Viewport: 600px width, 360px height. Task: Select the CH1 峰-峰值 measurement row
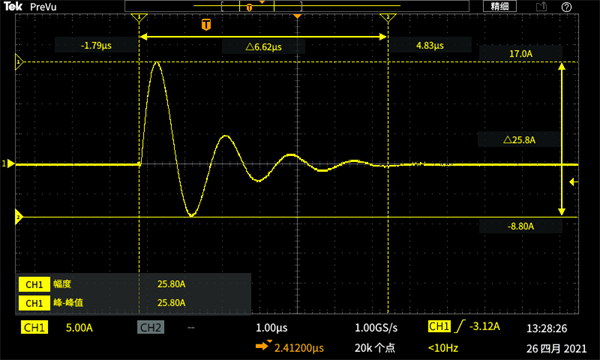point(134,303)
